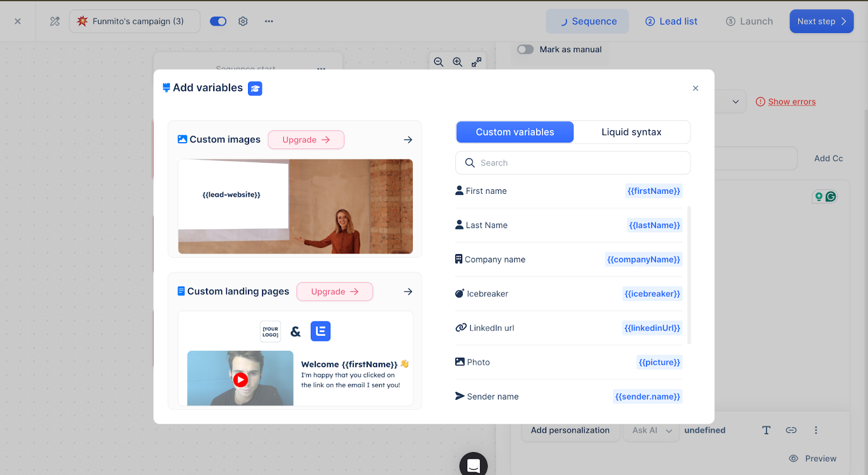Play the video in landing page preview
This screenshot has height=475, width=868.
[240, 379]
